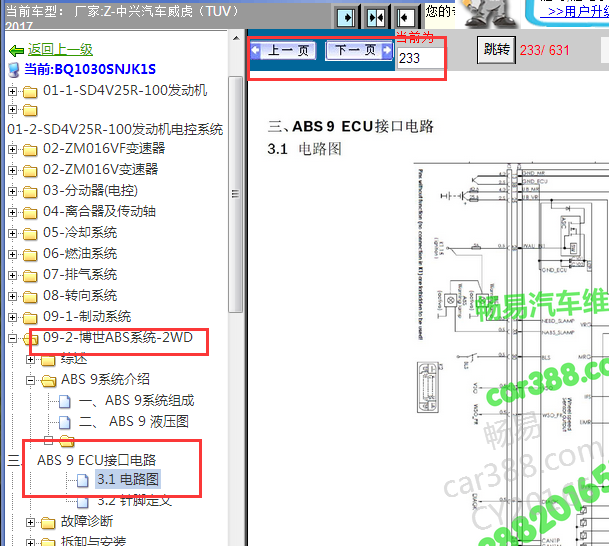Screen dimensions: 609x546
Task: Open the 3.1 电路图 document
Action: coord(128,479)
